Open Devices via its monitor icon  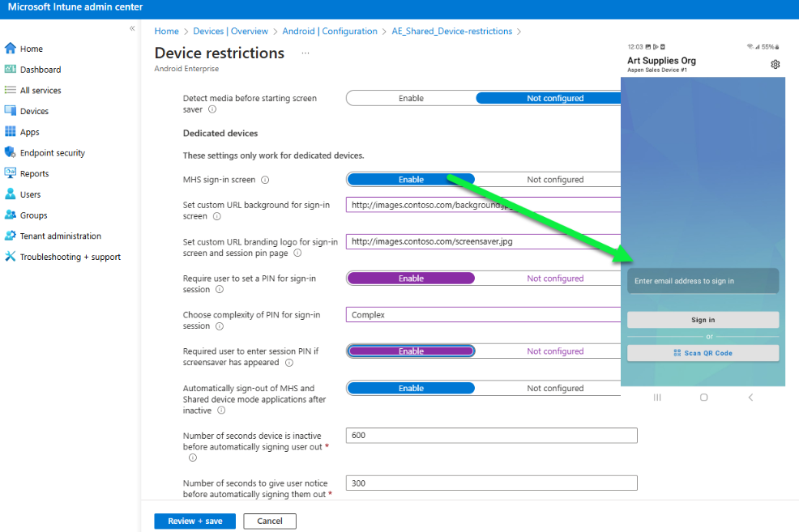click(x=11, y=111)
